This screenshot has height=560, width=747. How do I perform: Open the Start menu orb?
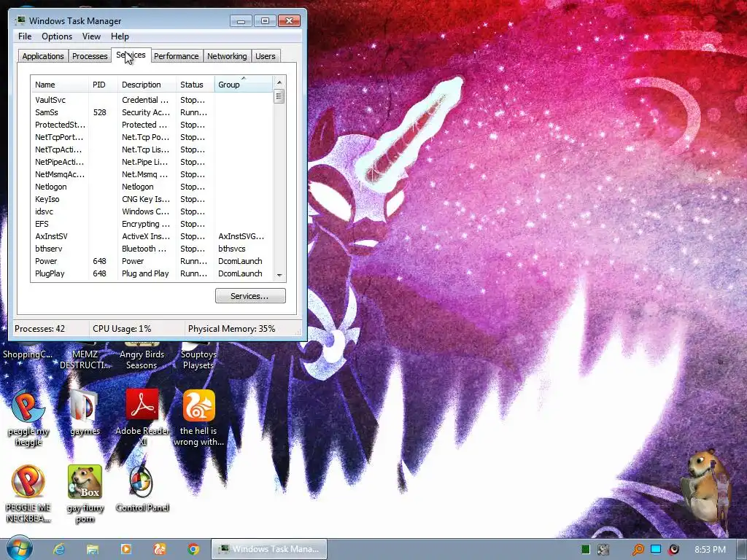[19, 548]
